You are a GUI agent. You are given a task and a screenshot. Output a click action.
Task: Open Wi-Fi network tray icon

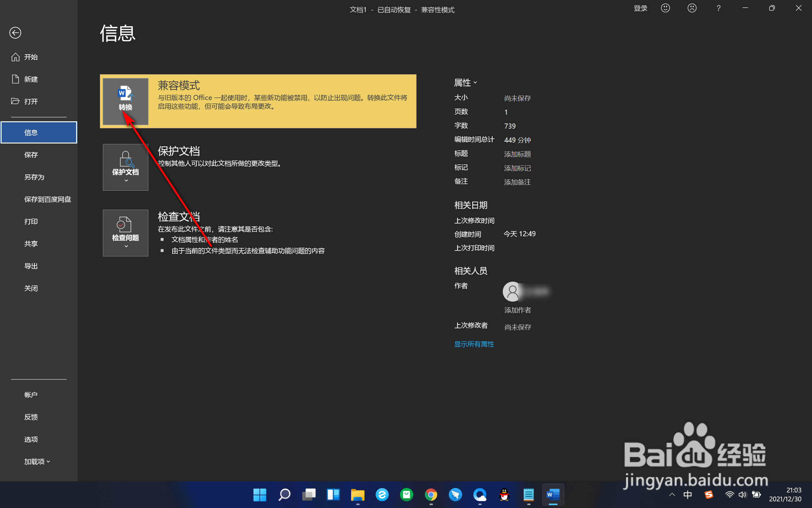click(730, 495)
